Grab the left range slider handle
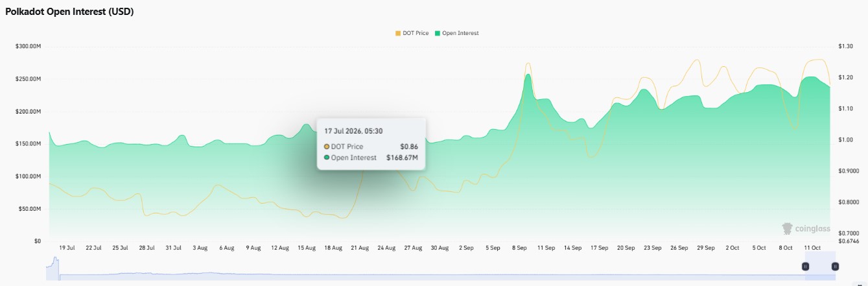Viewport: 868px width, 286px height. (806, 267)
